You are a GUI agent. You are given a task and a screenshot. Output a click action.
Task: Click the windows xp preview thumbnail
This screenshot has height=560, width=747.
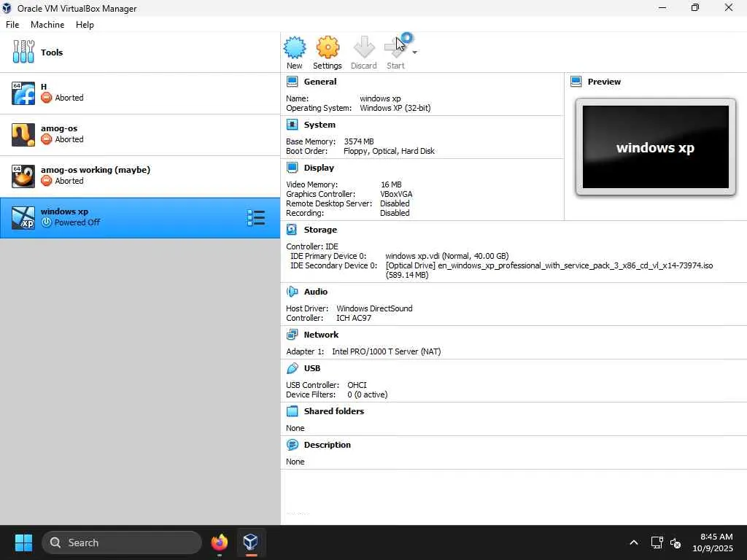click(656, 147)
